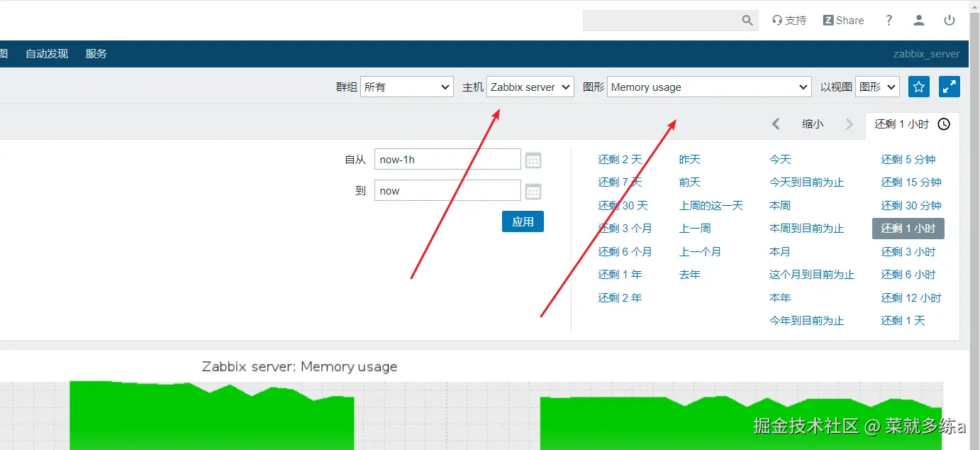Click the 自从 now-1h input field
This screenshot has height=450, width=980.
447,159
